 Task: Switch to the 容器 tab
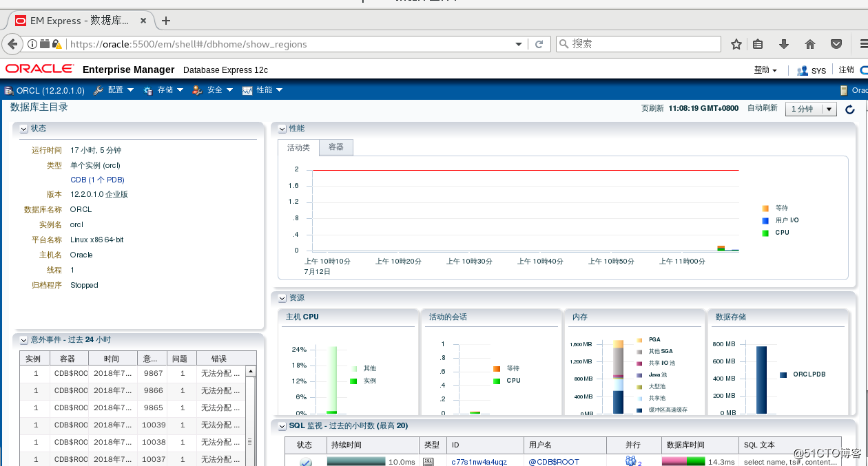pyautogui.click(x=336, y=147)
